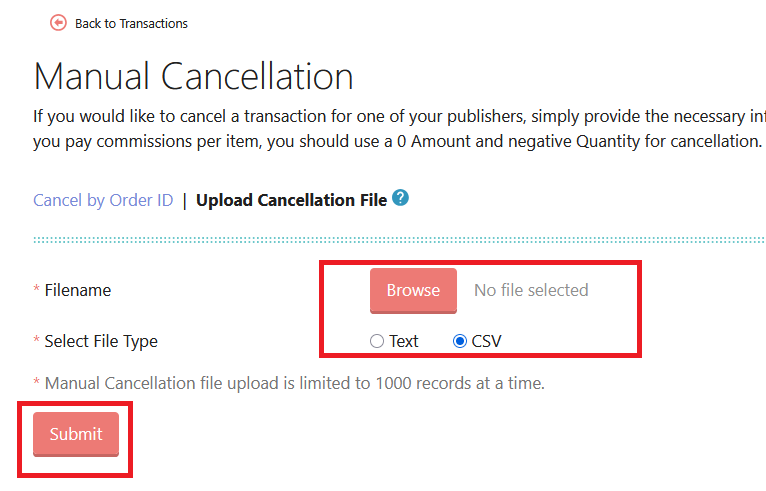Click the Manual Cancellation heading

coord(193,77)
